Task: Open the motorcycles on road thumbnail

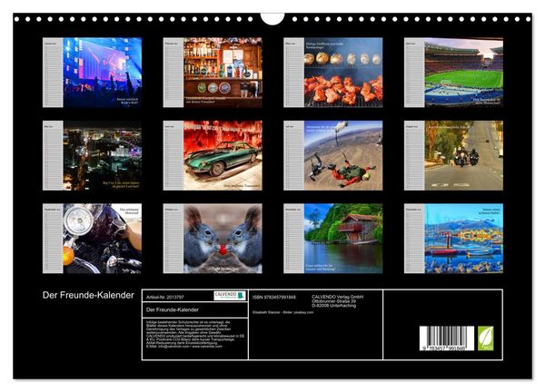Action: pos(453,155)
